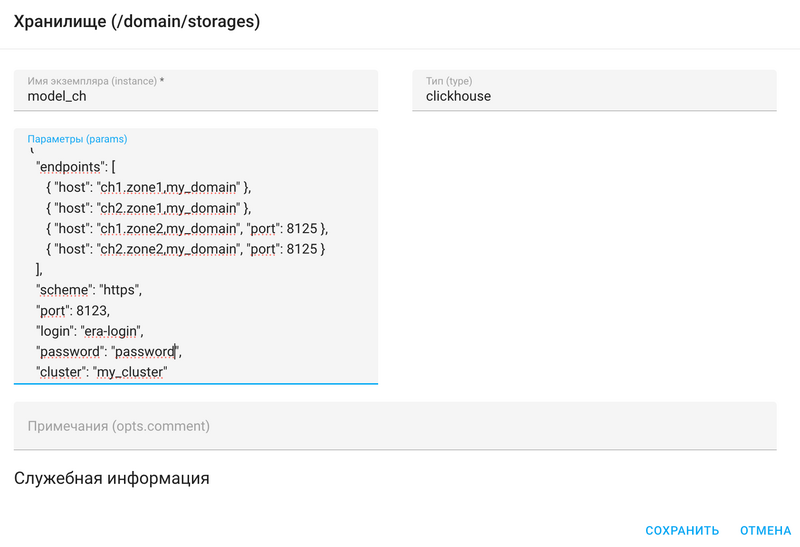This screenshot has height=547, width=800.
Task: Expand the Служебная информация section
Action: [x=112, y=478]
